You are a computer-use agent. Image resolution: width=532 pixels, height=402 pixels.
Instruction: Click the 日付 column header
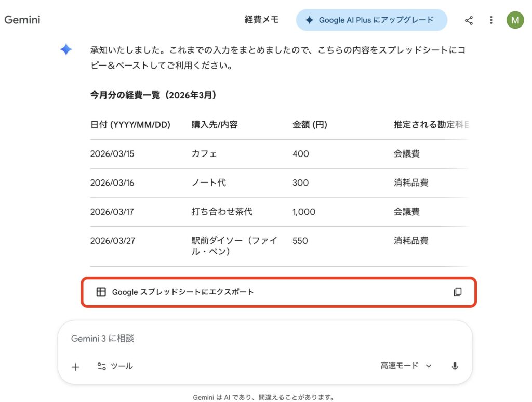point(130,125)
